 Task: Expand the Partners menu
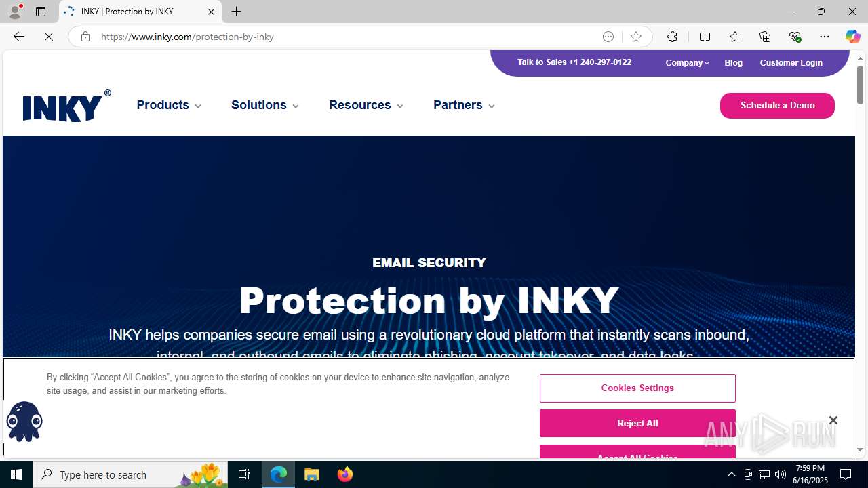(465, 105)
